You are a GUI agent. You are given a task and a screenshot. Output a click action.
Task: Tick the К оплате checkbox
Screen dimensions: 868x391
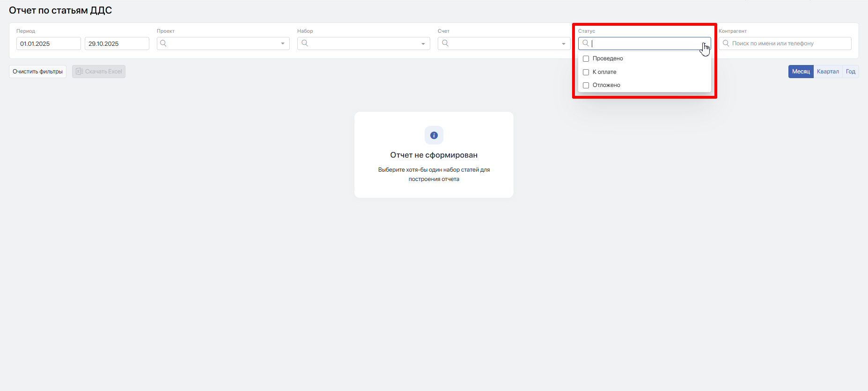[586, 72]
